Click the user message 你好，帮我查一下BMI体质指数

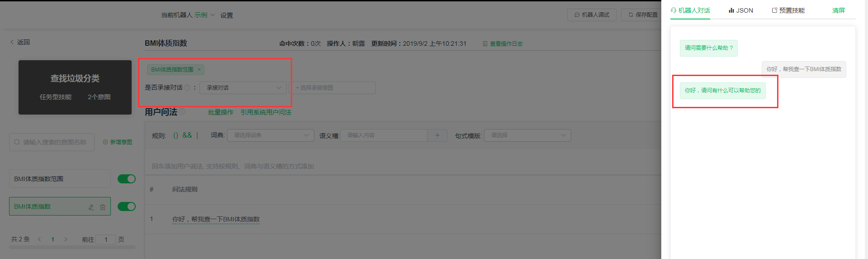point(804,69)
